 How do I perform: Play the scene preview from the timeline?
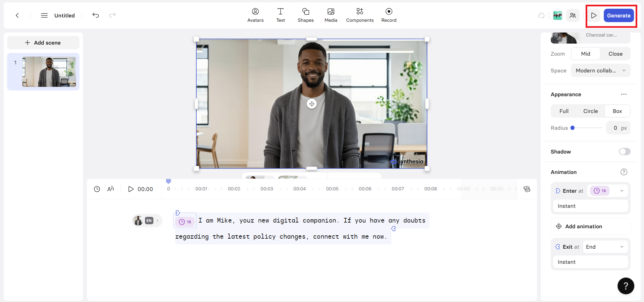click(x=131, y=189)
